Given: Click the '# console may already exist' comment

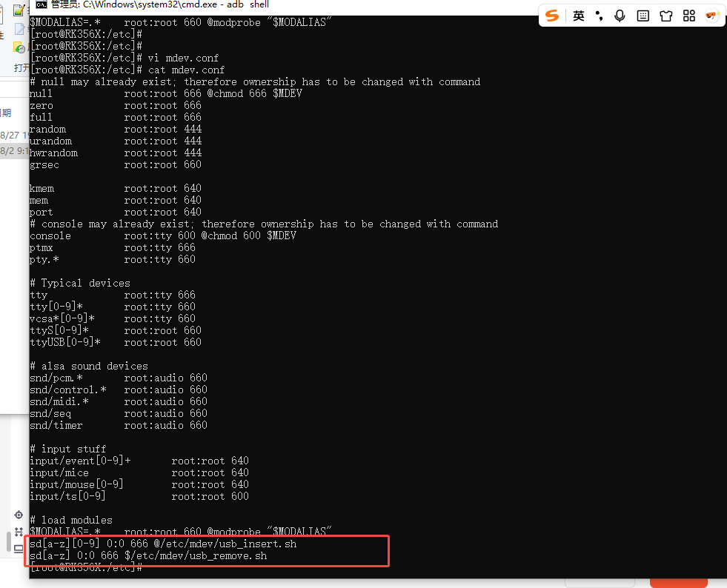Looking at the screenshot, I should coord(264,224).
